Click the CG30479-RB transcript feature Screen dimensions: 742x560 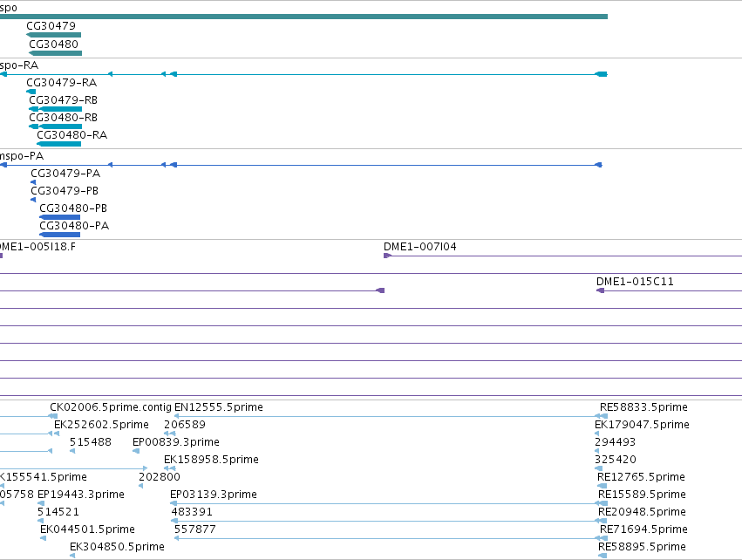click(55, 109)
